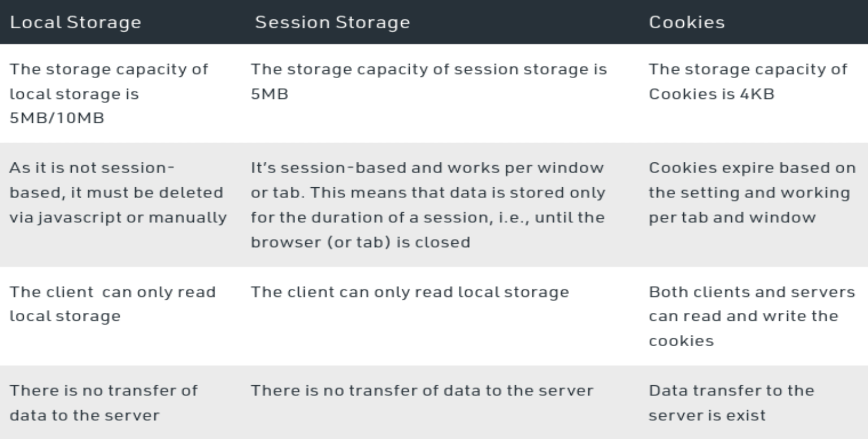The width and height of the screenshot is (868, 439).
Task: Click the "per tab and window" text
Action: tap(732, 218)
